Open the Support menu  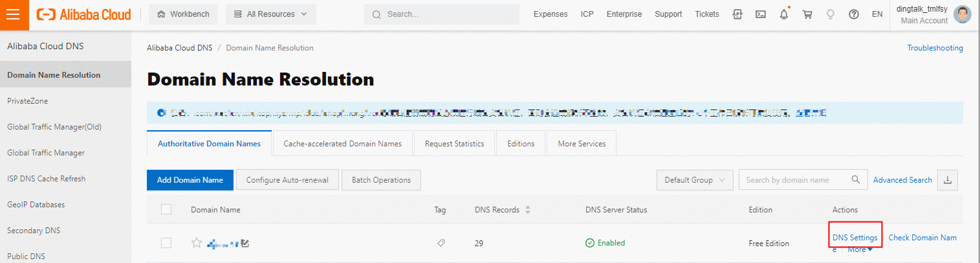(x=668, y=14)
